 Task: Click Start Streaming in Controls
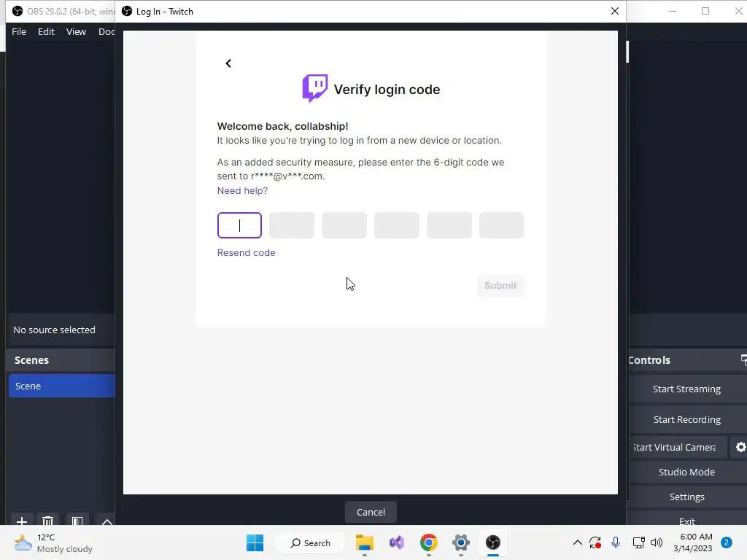tap(686, 389)
